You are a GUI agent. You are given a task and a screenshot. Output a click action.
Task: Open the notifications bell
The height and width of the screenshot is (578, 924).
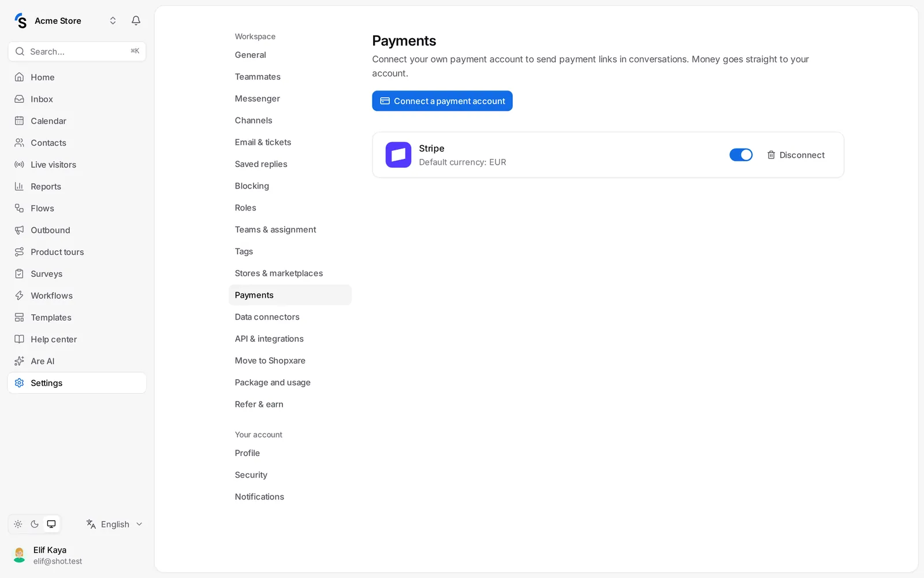click(x=136, y=21)
